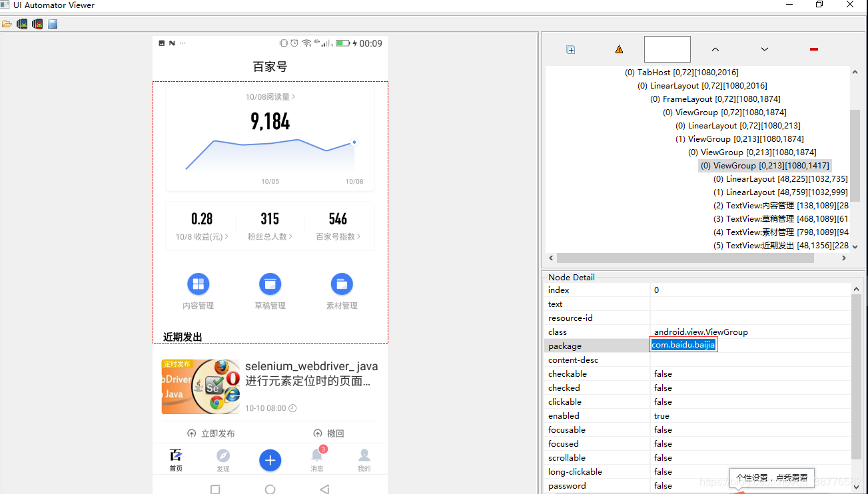The image size is (868, 494).
Task: Tap the blue plus create button
Action: 270,460
